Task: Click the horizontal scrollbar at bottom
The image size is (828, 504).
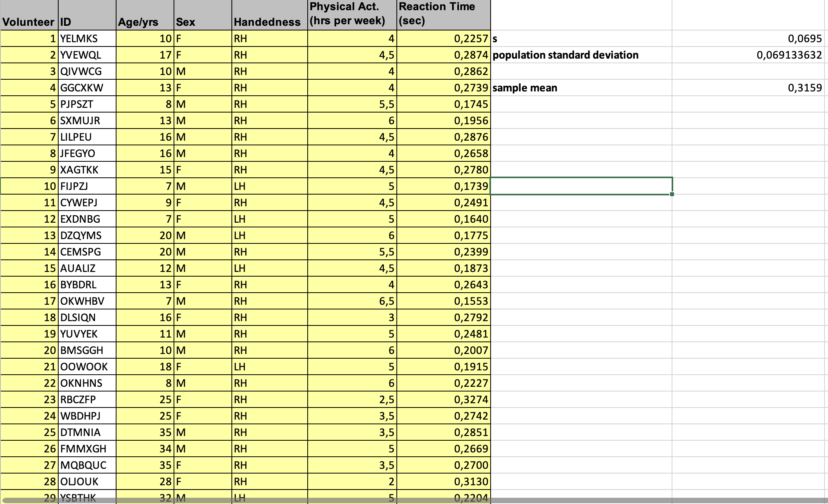Action: 414,500
